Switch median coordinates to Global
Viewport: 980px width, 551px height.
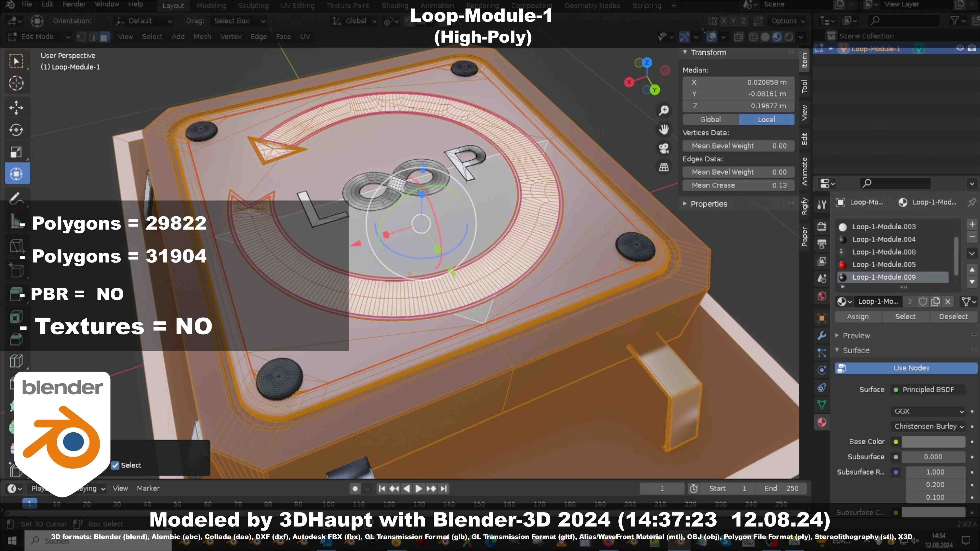tap(710, 119)
